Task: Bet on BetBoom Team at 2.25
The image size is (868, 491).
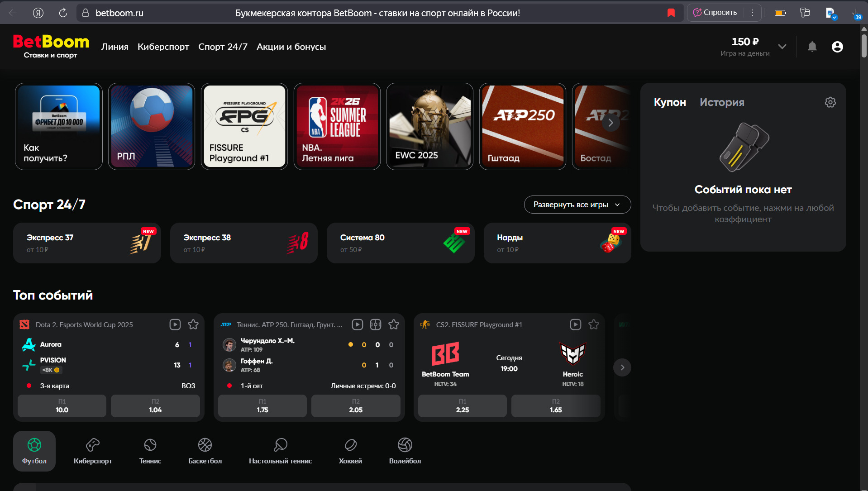Action: pyautogui.click(x=463, y=406)
